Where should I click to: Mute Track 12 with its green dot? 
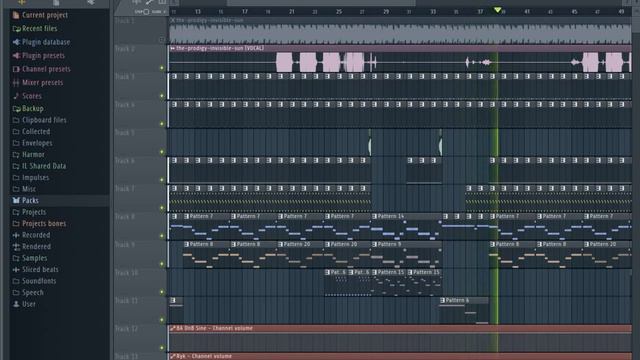[x=162, y=348]
